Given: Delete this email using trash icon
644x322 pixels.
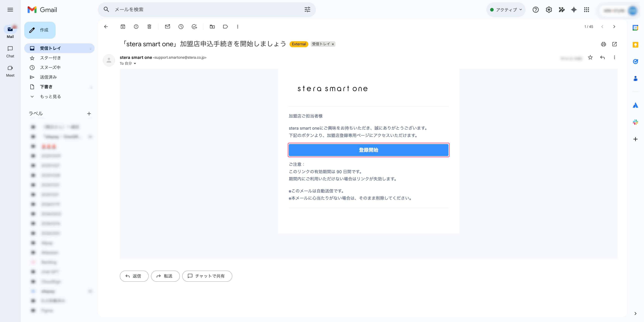Looking at the screenshot, I should [x=150, y=27].
